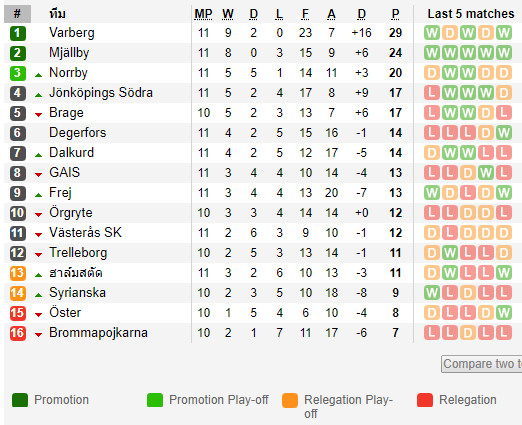Click the red down arrow beside Brage
Viewport: 522px width, 425px height.
(x=39, y=115)
